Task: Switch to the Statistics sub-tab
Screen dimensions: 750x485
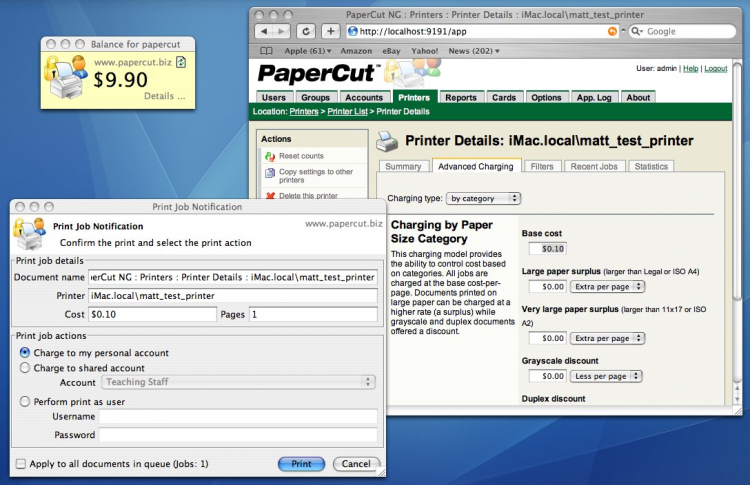Action: (x=651, y=166)
